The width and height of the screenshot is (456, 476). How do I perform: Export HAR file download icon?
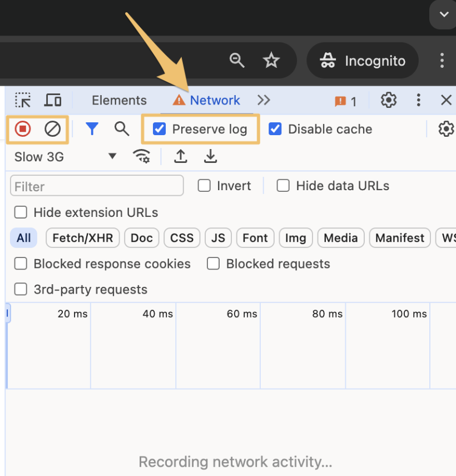[210, 156]
